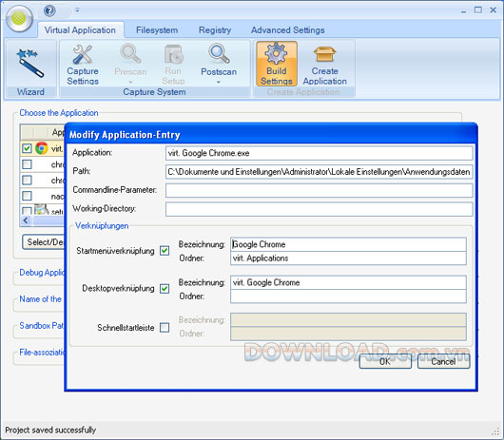Click the help question mark icon
This screenshot has height=440, width=504.
click(x=49, y=10)
